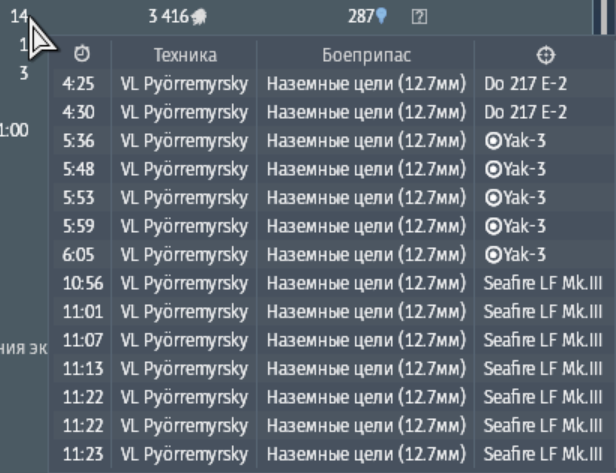The image size is (616, 473).
Task: Click VL Pyörremyrsky in the 4:30 row
Action: click(184, 114)
